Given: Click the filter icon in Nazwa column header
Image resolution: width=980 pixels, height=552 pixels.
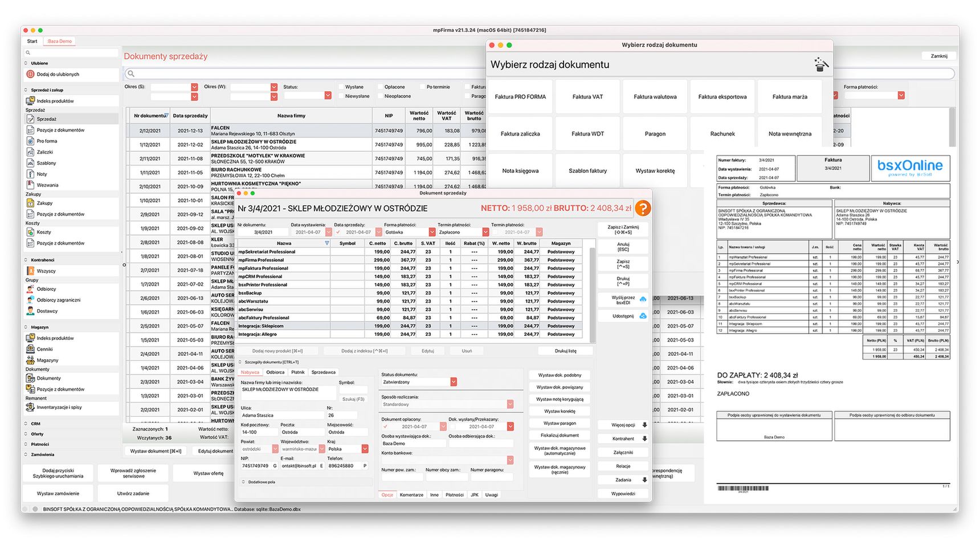Looking at the screenshot, I should coord(327,243).
